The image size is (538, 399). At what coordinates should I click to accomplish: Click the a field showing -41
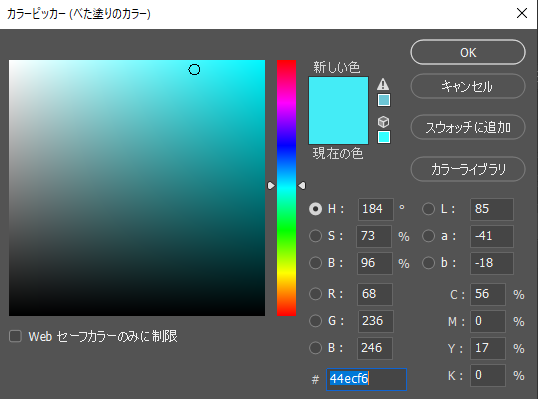(492, 236)
